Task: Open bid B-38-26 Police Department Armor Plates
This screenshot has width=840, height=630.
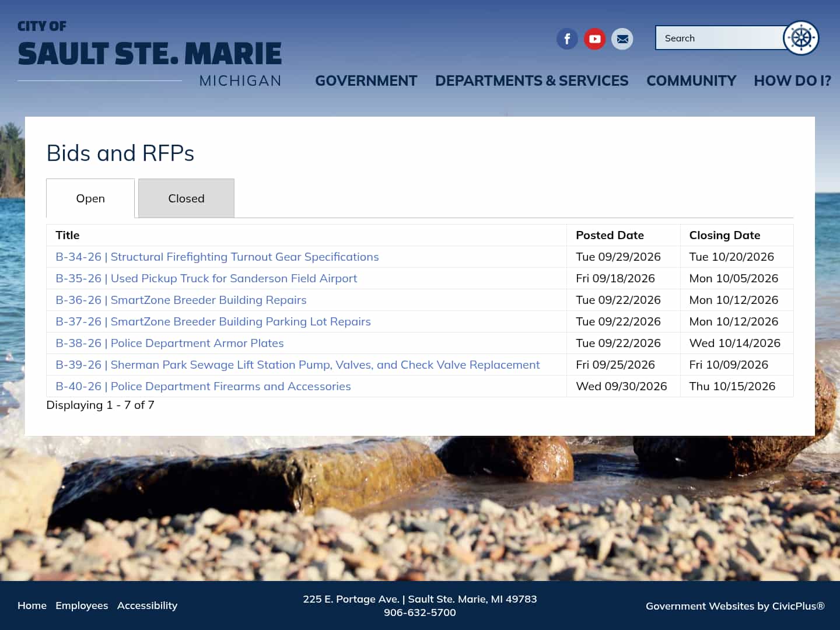Action: click(x=170, y=343)
